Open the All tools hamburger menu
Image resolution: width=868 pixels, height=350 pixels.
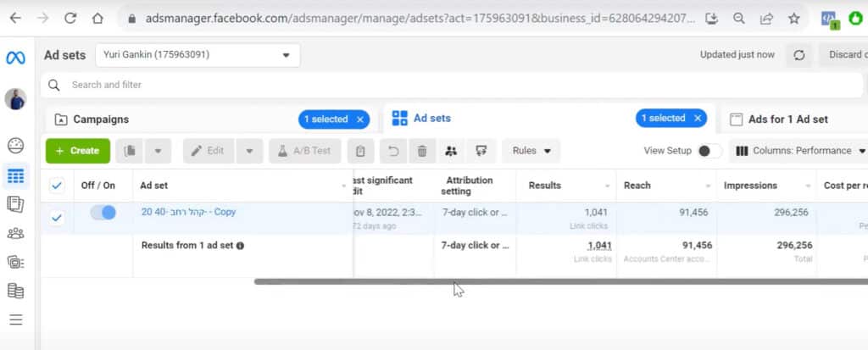[15, 320]
